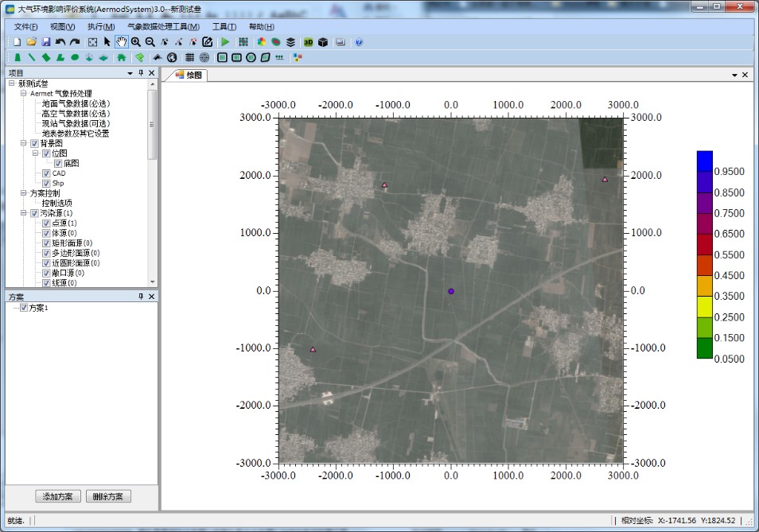This screenshot has height=532, width=759.
Task: Click the 添加方案 button
Action: (58, 496)
